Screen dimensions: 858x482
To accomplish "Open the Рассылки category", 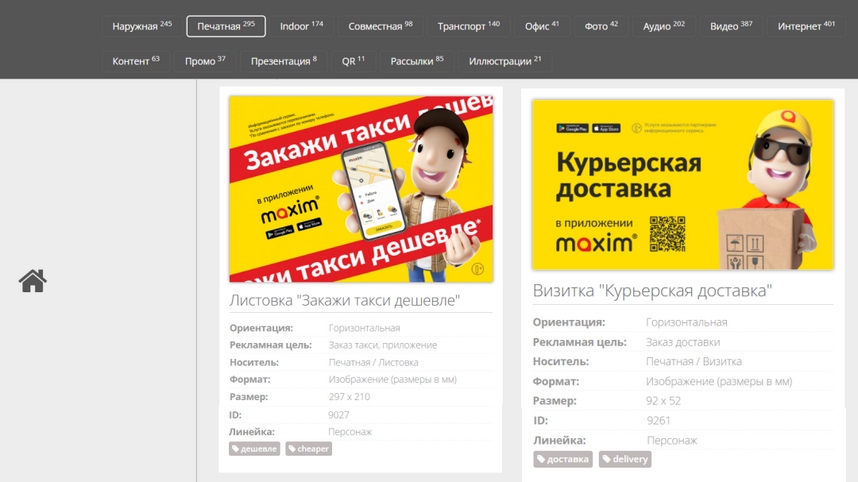I will click(416, 61).
